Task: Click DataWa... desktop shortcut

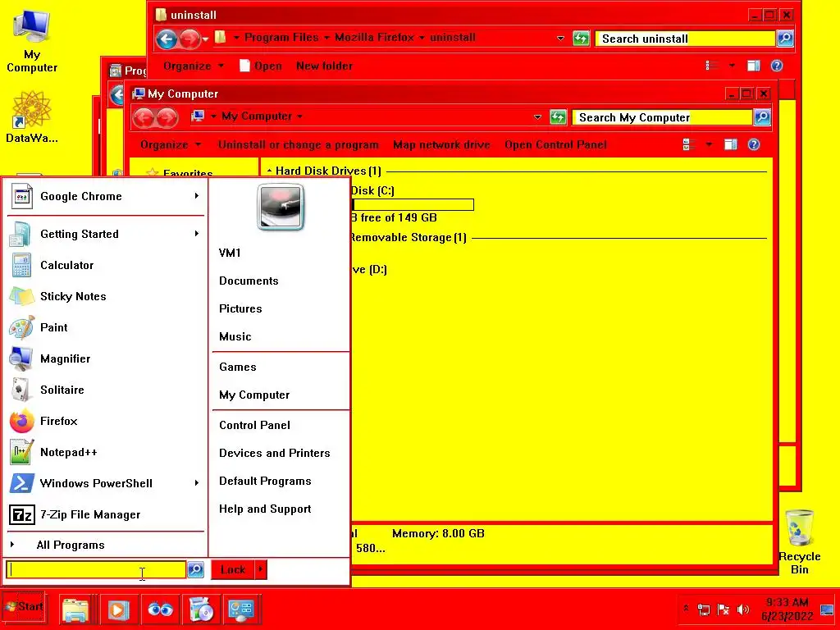Action: coord(32,116)
